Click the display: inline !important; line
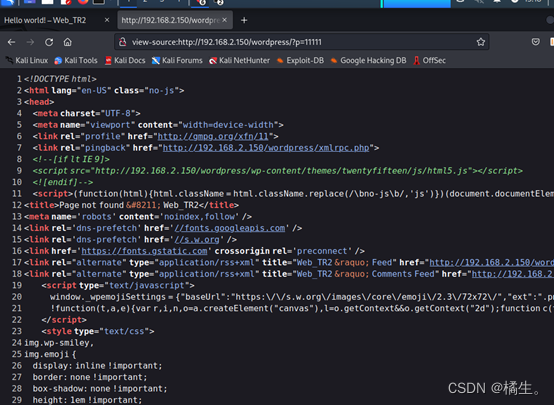554x405 pixels. coord(98,366)
